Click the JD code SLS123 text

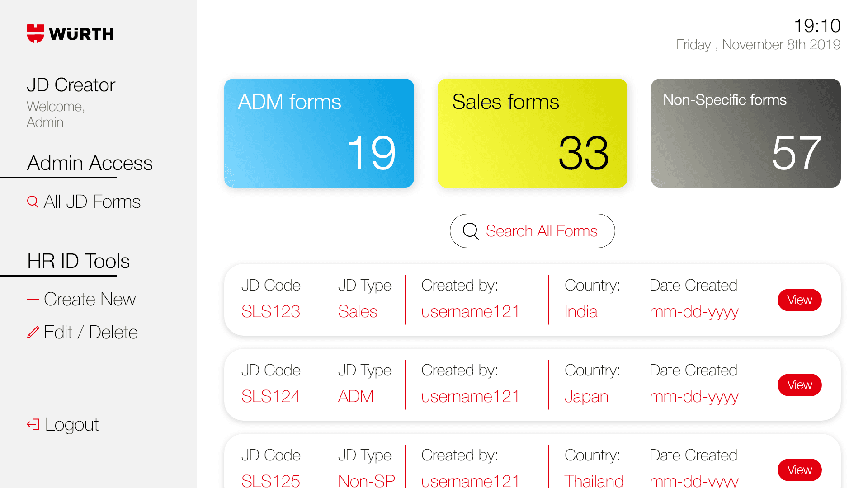pyautogui.click(x=270, y=311)
